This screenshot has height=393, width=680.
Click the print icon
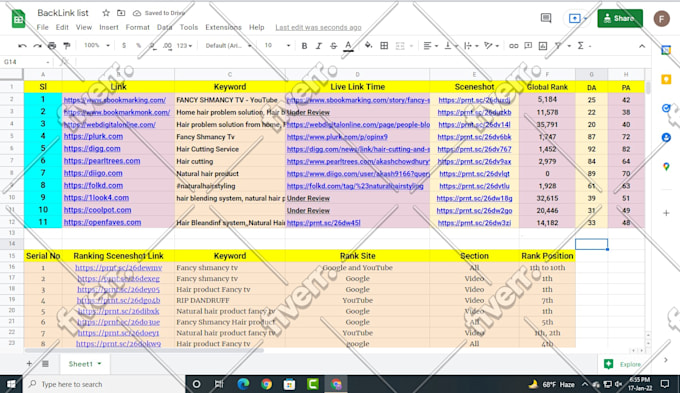coord(52,46)
